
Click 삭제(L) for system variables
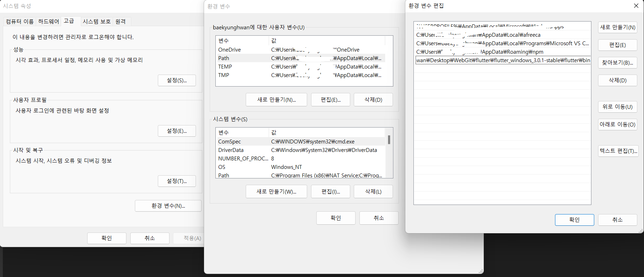pyautogui.click(x=373, y=191)
